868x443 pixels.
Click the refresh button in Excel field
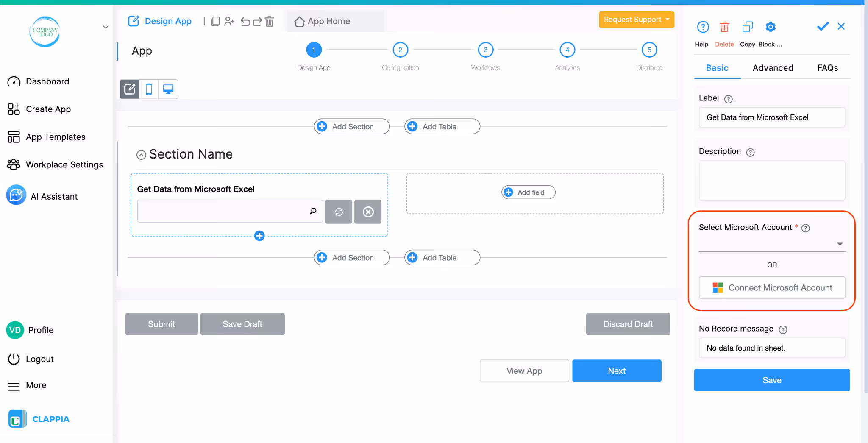[x=339, y=212]
